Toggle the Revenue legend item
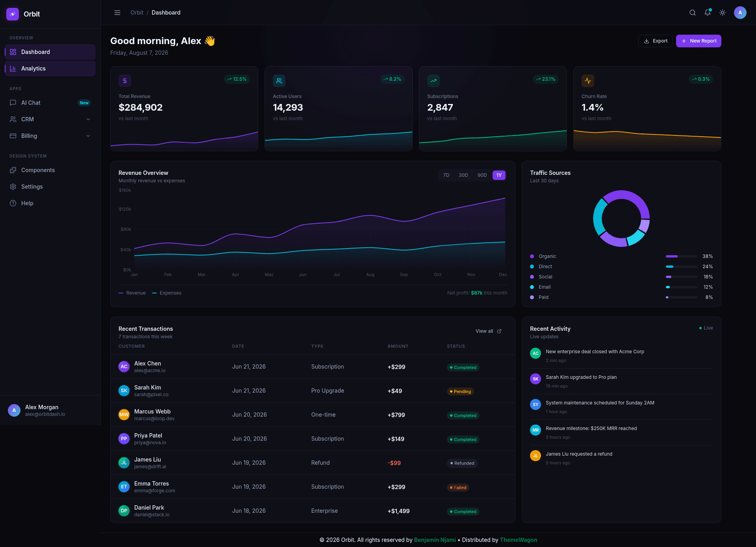Screen dimensions: 756x547 pyautogui.click(x=132, y=293)
